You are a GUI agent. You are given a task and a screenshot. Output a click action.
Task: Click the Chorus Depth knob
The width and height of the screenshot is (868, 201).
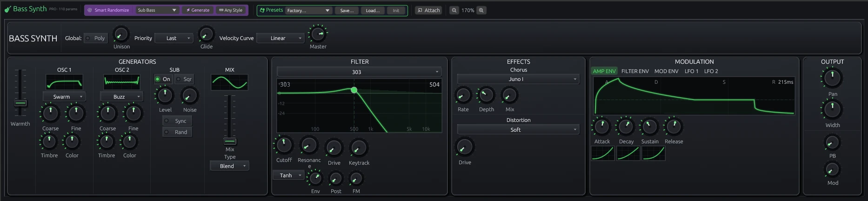point(486,95)
